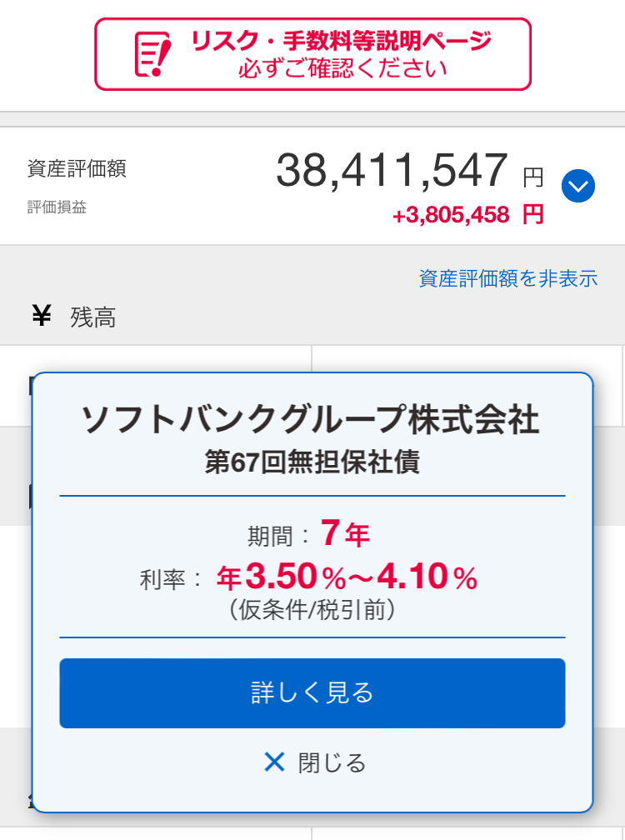Screen dimensions: 625x840
Task: Click the +3,805,458 円 profit value
Action: 467,215
